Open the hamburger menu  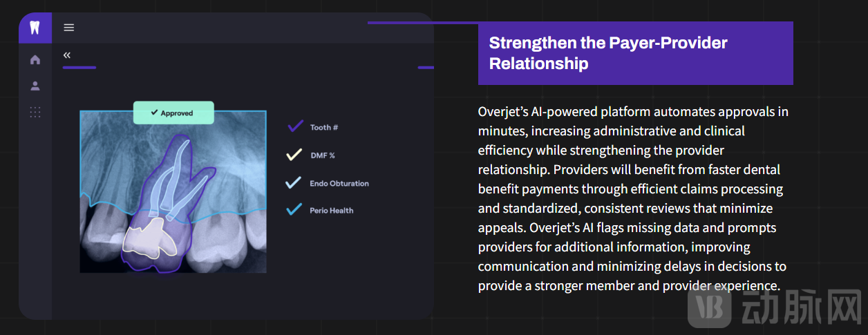click(69, 28)
